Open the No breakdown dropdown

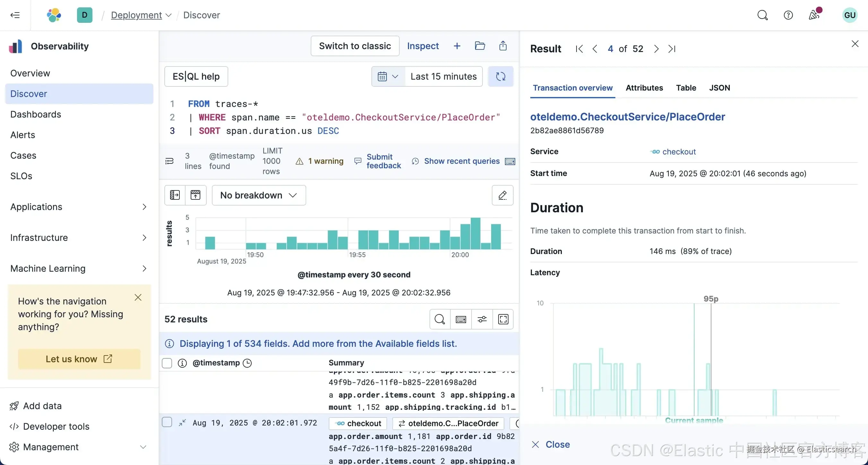[x=258, y=195]
